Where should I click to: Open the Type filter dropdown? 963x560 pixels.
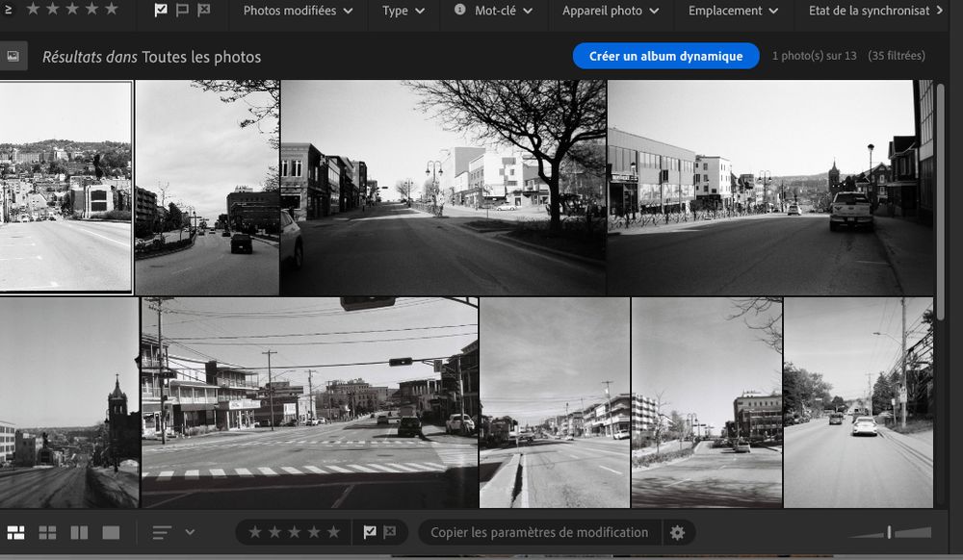[403, 10]
